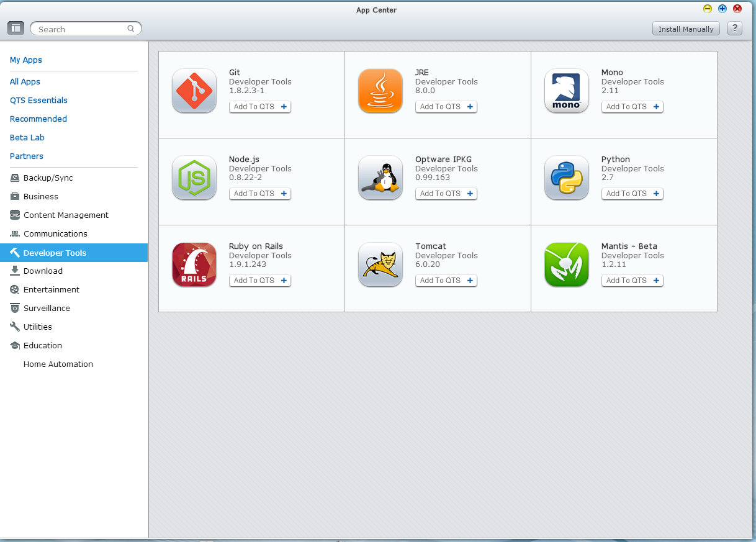
Task: Add Mantis - Beta to QTS
Action: (x=632, y=281)
